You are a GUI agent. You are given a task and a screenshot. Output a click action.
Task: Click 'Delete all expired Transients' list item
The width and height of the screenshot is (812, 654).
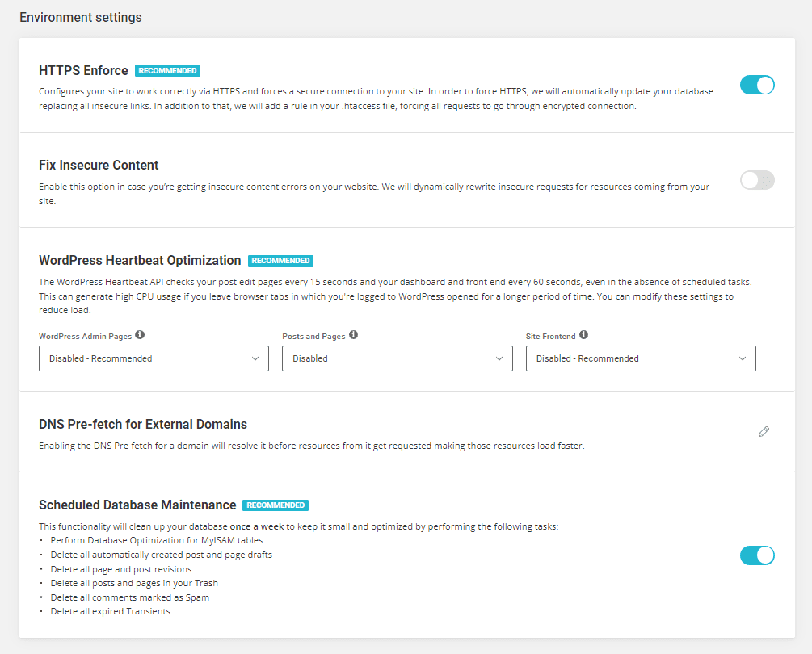pyautogui.click(x=110, y=611)
